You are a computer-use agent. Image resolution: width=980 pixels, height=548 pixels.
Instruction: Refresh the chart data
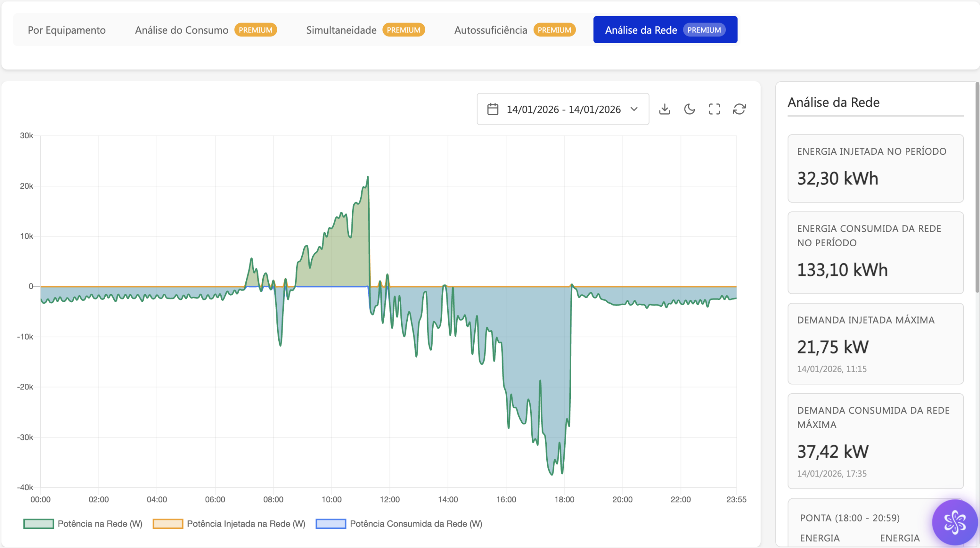[739, 109]
